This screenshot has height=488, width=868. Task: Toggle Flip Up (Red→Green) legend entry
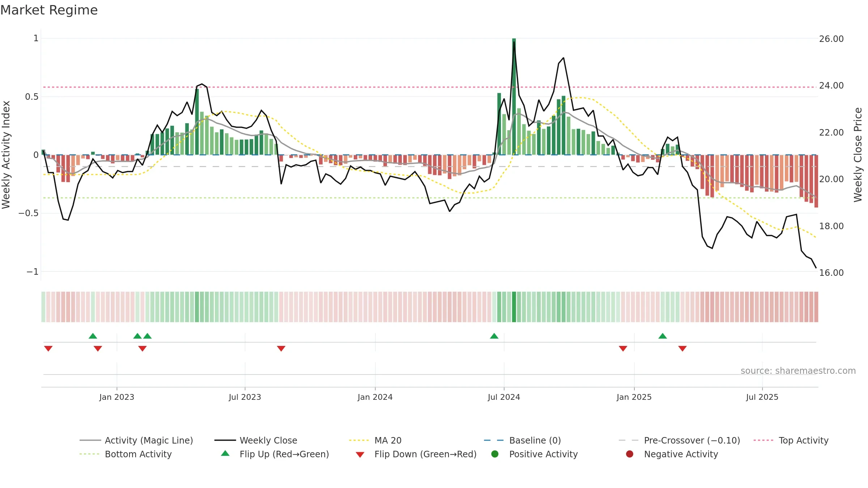click(x=275, y=454)
